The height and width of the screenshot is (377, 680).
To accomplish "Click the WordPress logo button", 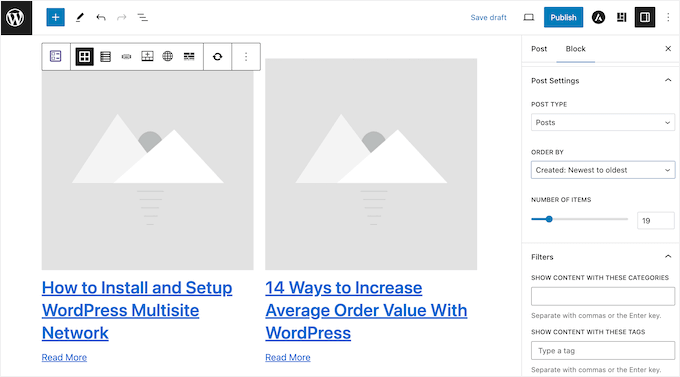I will coord(16,18).
